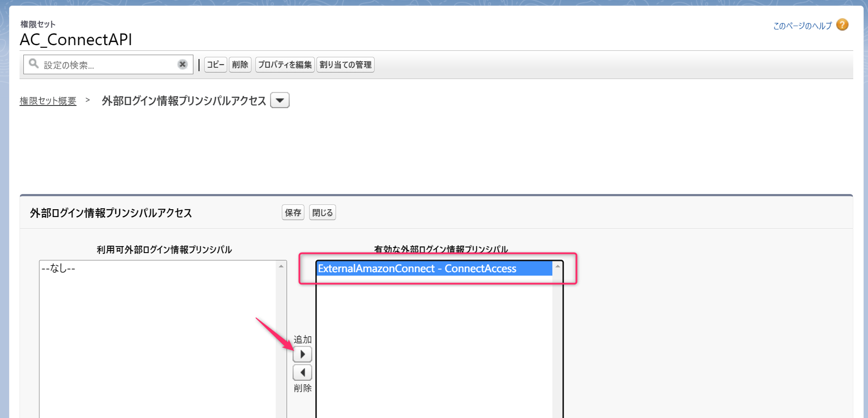The height and width of the screenshot is (418, 868).
Task: Click the 保存 button
Action: coord(293,213)
